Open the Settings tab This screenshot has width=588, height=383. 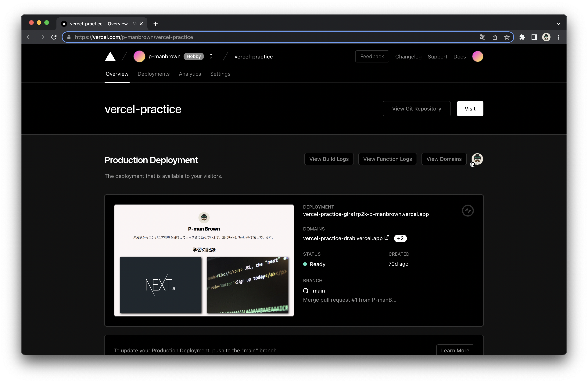[220, 74]
